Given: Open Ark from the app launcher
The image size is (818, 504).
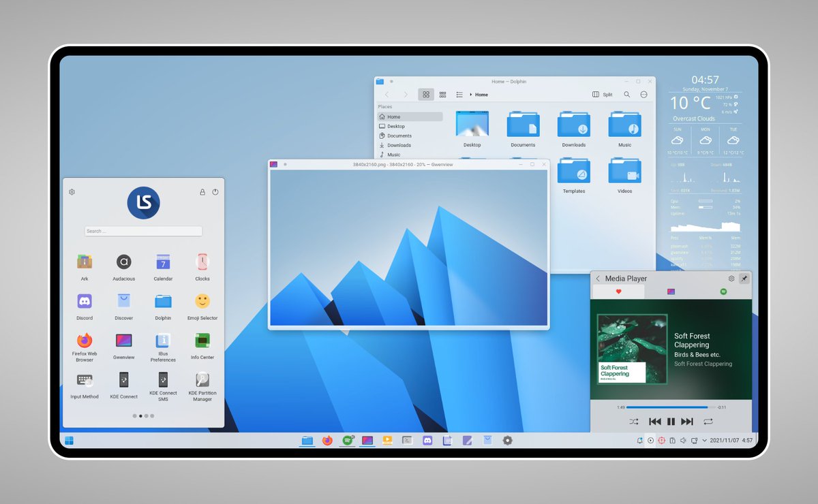Looking at the screenshot, I should point(85,266).
